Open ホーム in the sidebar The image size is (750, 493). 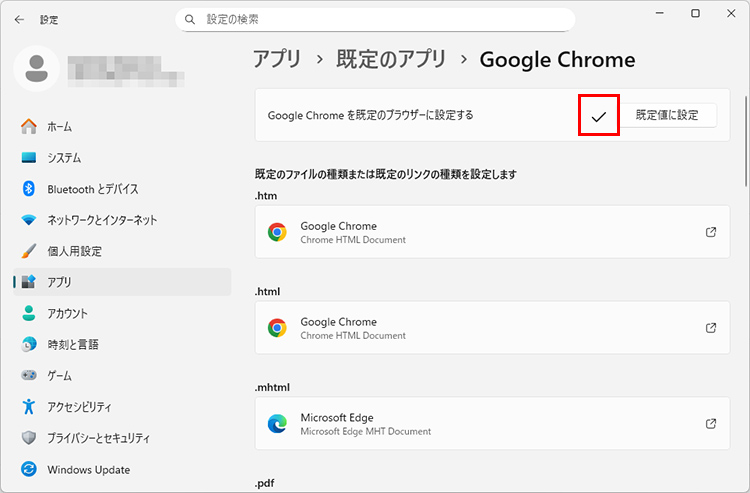[60, 127]
